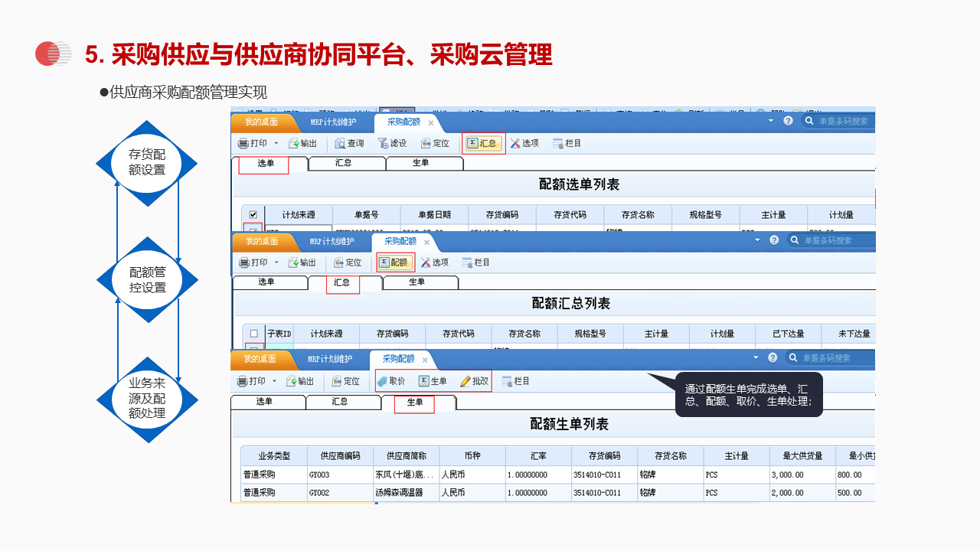980x551 pixels.
Task: Click 业务来源及配额处理 diamond step
Action: click(x=147, y=399)
